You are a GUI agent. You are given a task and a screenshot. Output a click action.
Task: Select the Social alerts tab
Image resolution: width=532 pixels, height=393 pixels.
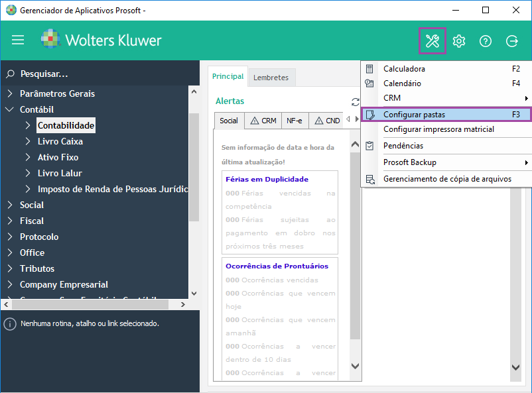(x=229, y=121)
